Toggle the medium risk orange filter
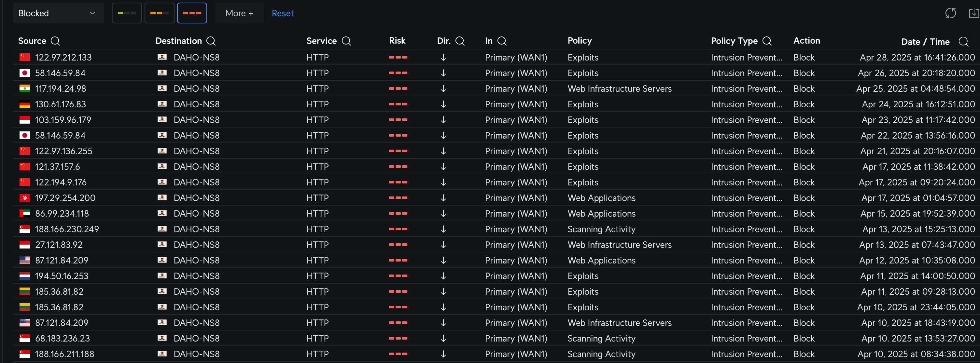 coord(160,13)
